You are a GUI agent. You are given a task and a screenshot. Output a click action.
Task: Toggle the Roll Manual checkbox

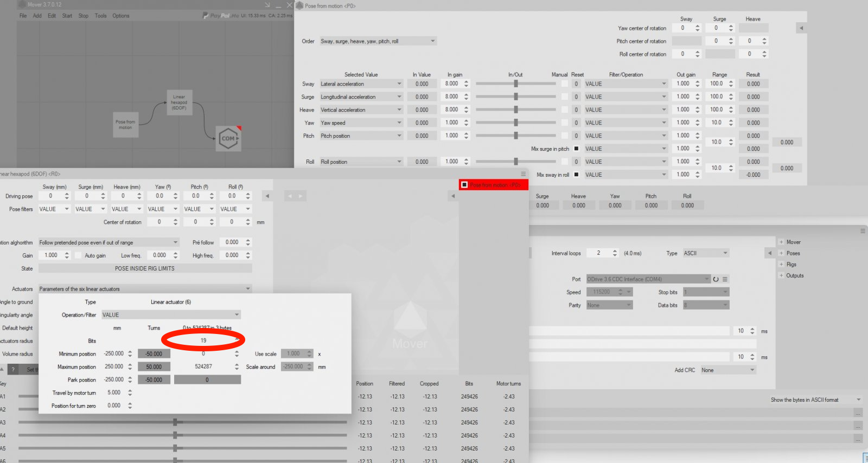pos(565,162)
